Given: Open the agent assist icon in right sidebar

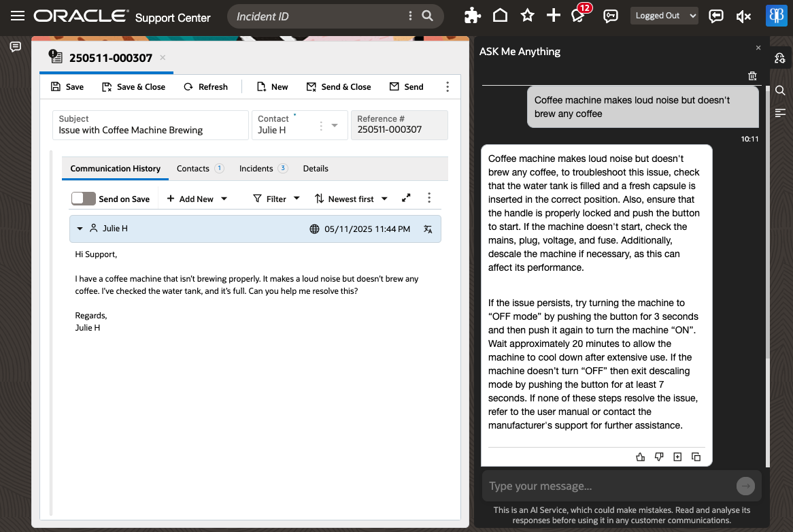Looking at the screenshot, I should 780,58.
